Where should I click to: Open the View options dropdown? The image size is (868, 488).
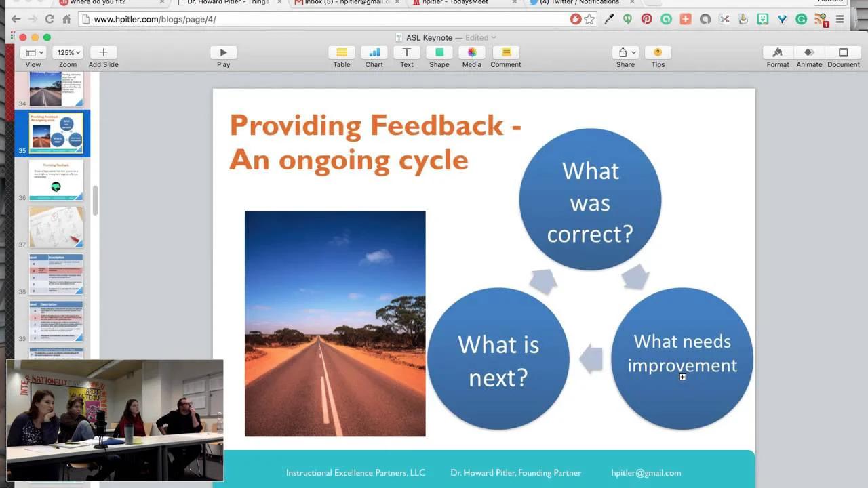[33, 52]
